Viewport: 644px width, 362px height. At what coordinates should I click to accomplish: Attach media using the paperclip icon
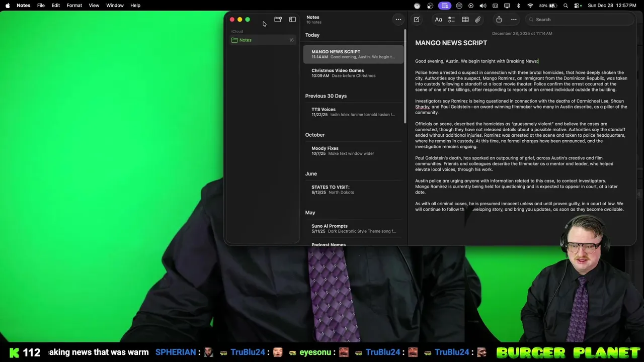click(478, 20)
